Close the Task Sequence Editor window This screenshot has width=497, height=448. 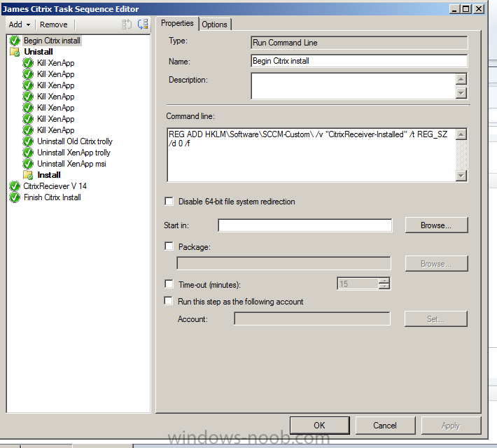pyautogui.click(x=479, y=9)
